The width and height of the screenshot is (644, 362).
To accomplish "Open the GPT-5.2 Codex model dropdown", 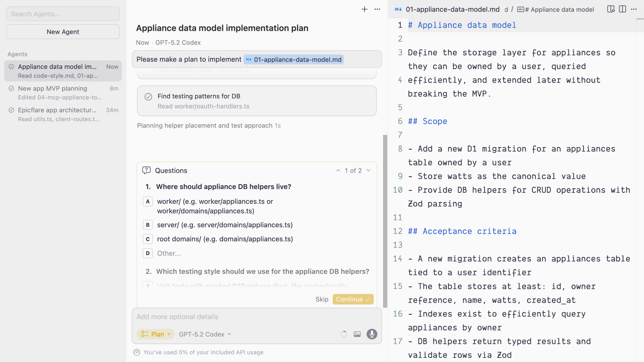I will pyautogui.click(x=205, y=334).
